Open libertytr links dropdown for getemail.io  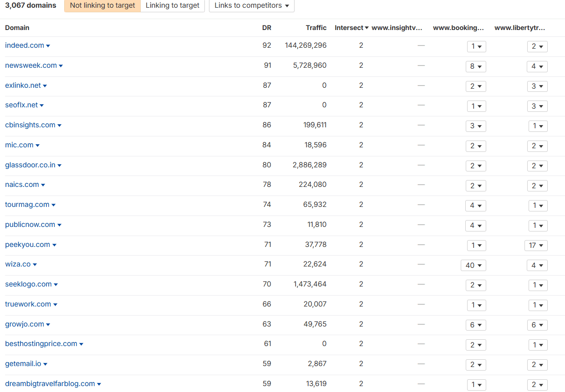point(538,365)
